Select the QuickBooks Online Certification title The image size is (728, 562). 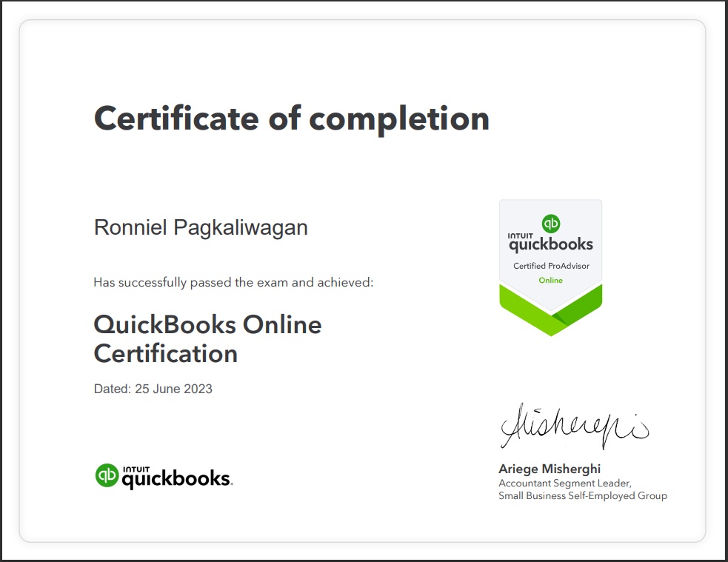(207, 339)
